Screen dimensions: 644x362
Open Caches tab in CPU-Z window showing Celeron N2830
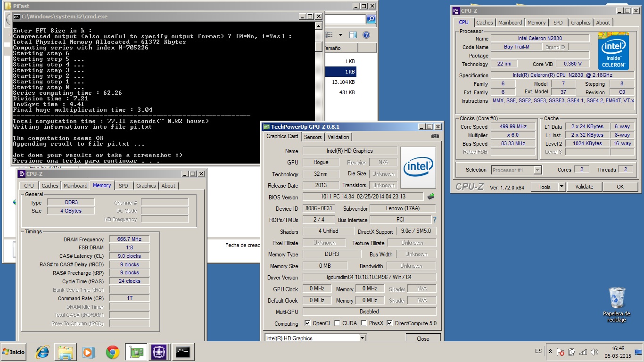[x=484, y=23]
